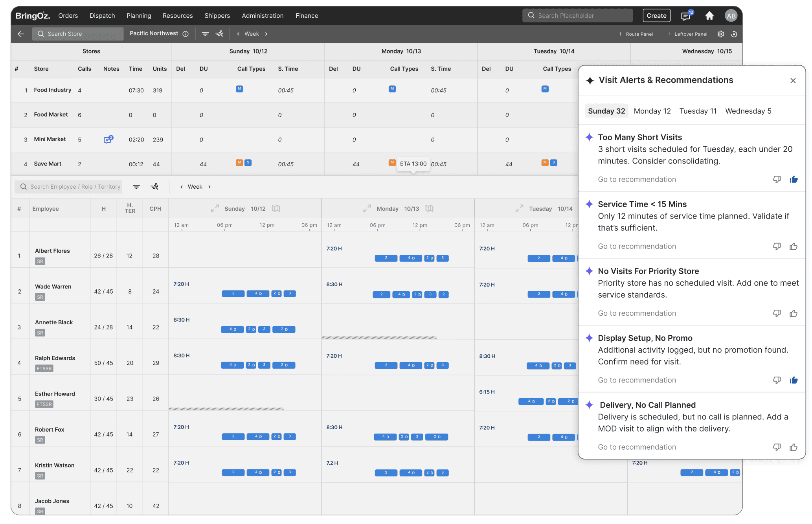The height and width of the screenshot is (524, 812).
Task: Thumbs down the Too Many Short Visits alert
Action: pos(777,179)
